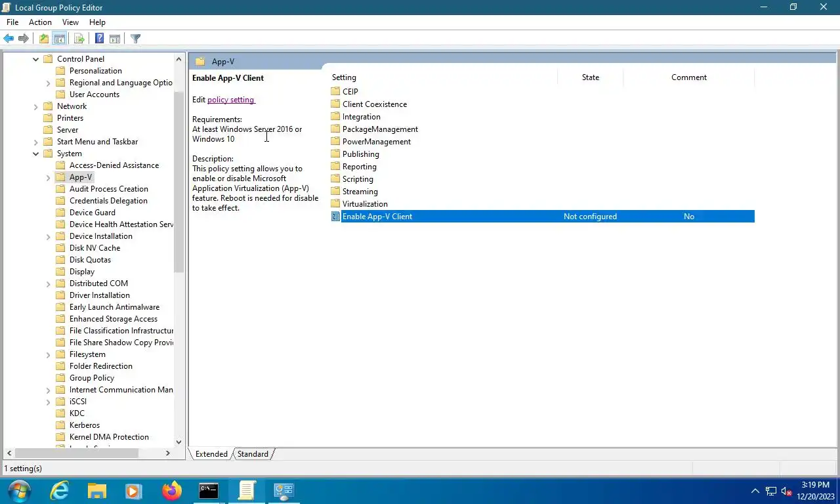Open the PowerManagement folder
The image size is (840, 504).
371,142
